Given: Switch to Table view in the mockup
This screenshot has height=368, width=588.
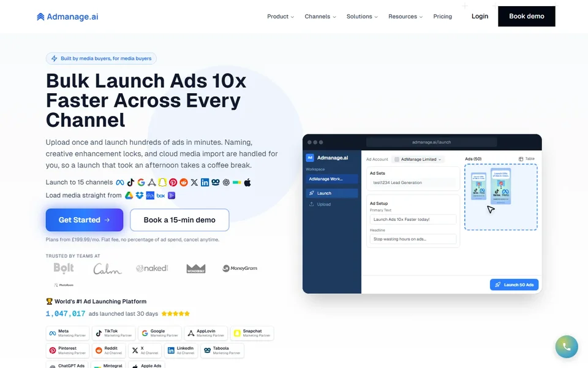Looking at the screenshot, I should tap(527, 159).
